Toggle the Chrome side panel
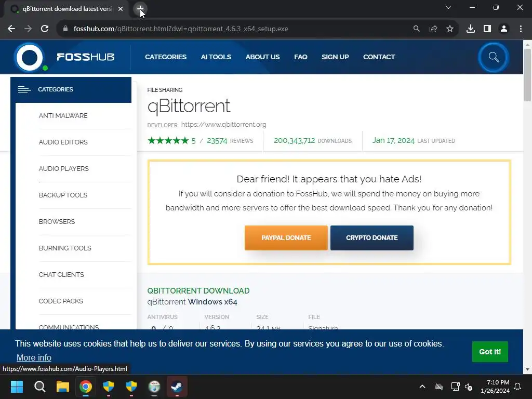 [487, 29]
